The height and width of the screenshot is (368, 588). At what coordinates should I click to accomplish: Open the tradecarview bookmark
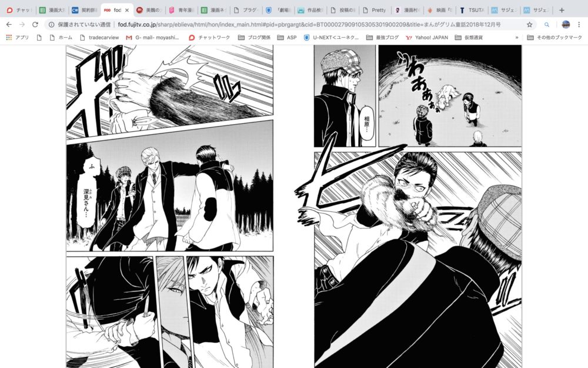coord(99,38)
